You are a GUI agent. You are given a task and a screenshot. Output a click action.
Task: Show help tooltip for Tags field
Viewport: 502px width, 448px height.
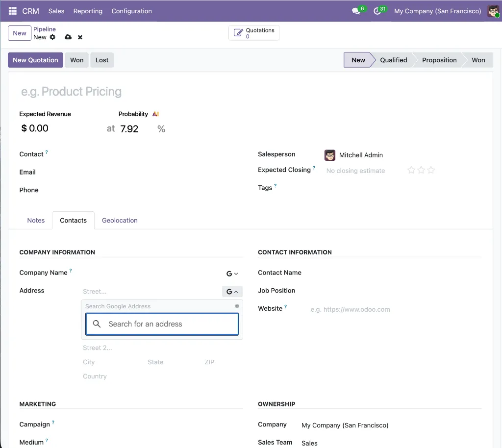[x=276, y=186]
